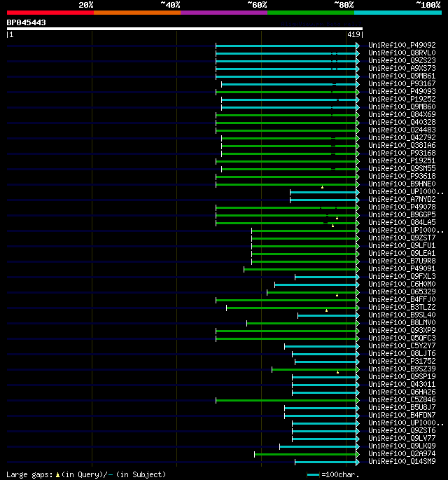
Task: Open hit UniRef100_Q8RVL0
Action: point(402,53)
